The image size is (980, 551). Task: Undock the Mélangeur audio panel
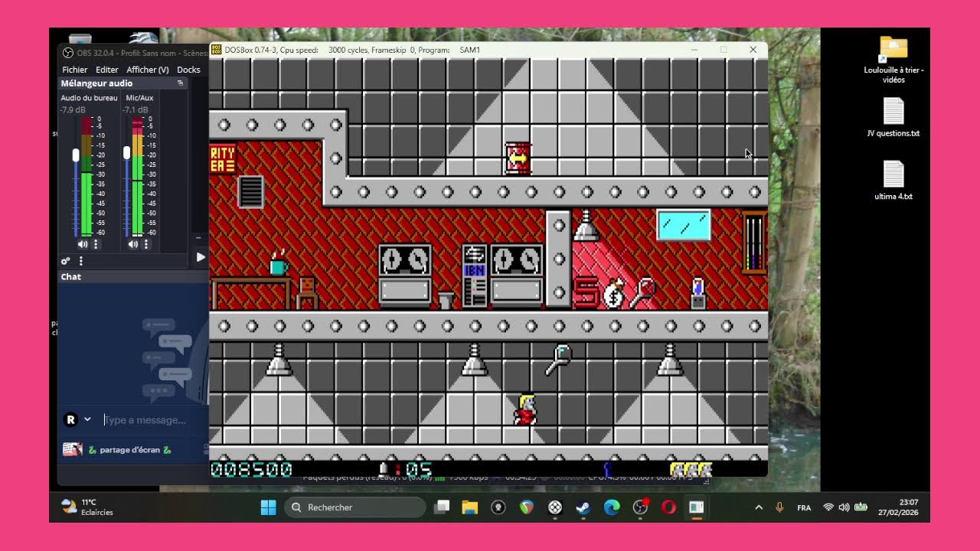click(180, 83)
